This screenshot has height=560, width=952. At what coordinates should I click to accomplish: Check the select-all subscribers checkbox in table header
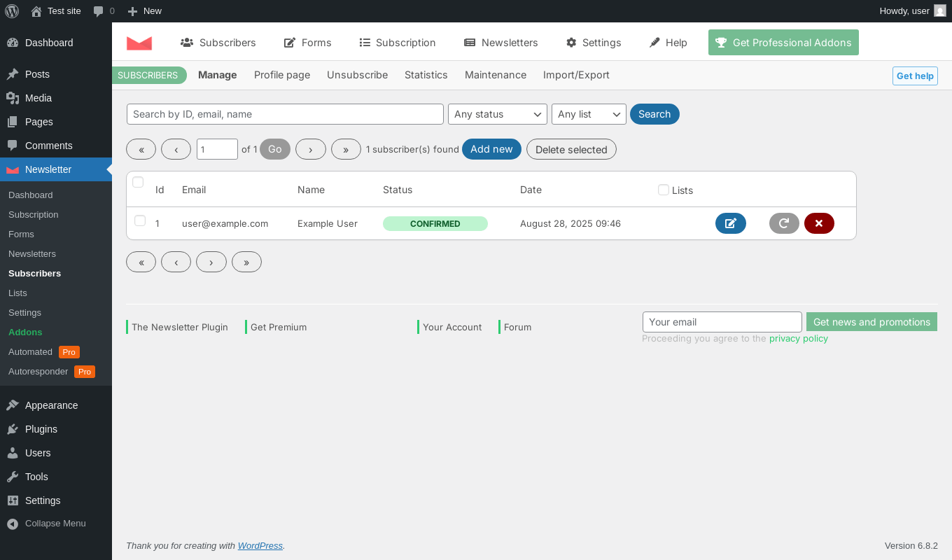(x=138, y=182)
